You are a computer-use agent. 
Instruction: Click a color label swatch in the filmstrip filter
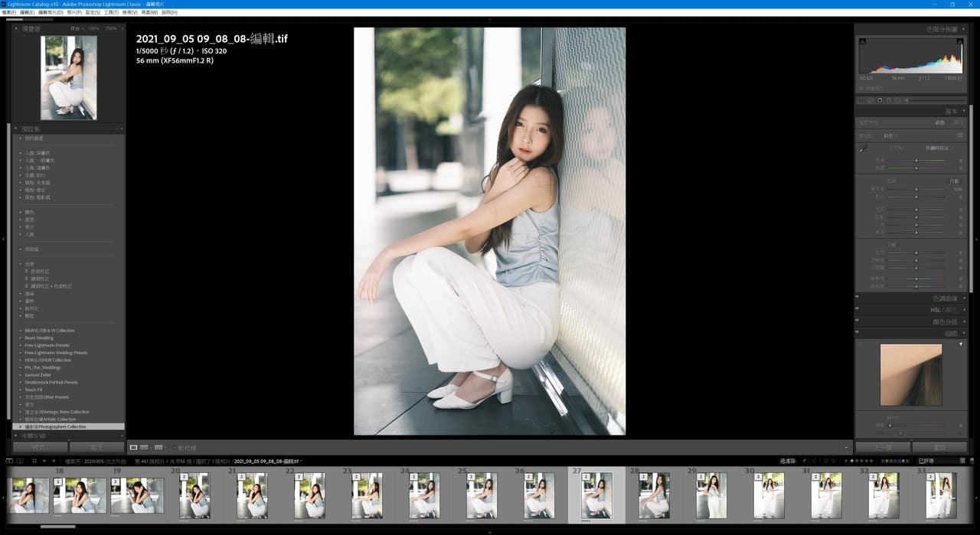pos(884,461)
